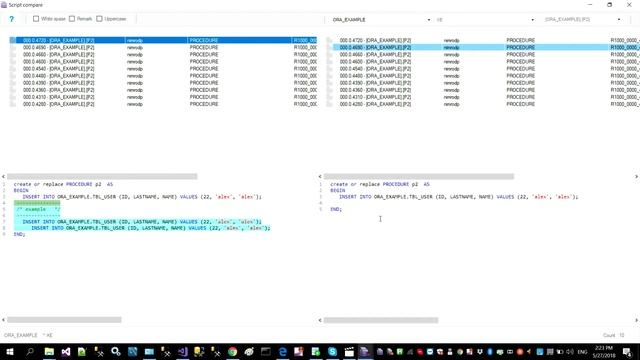Launch Google Chrome from the taskbar

point(233,351)
